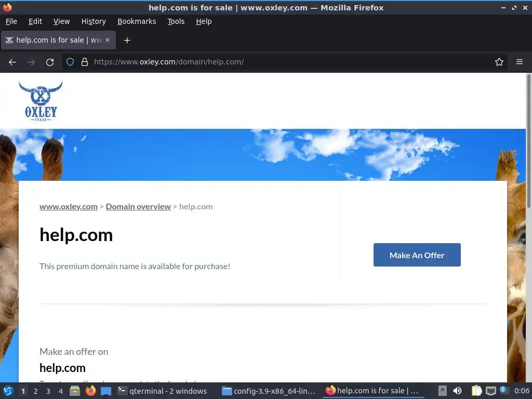Image resolution: width=532 pixels, height=399 pixels.
Task: Click the URL address bar
Action: (x=285, y=62)
